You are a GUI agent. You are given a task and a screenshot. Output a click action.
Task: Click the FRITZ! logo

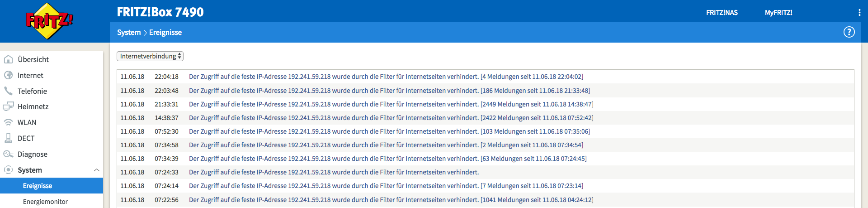[49, 21]
